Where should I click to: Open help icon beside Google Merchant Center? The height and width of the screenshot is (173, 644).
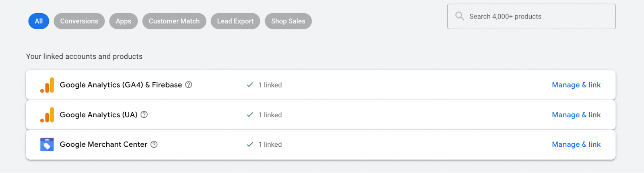click(x=154, y=144)
